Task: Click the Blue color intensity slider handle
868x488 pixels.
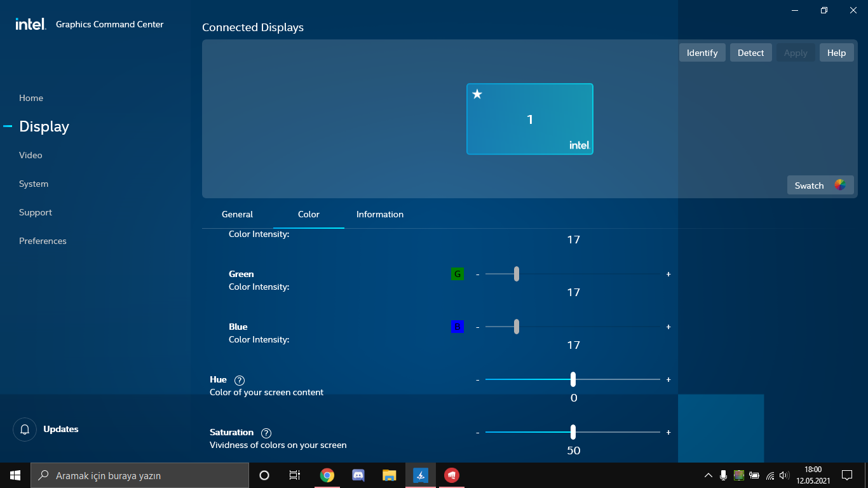Action: [x=517, y=327]
